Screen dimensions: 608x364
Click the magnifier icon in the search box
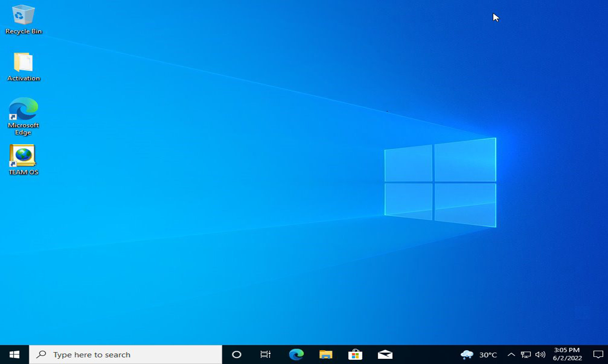[42, 355]
